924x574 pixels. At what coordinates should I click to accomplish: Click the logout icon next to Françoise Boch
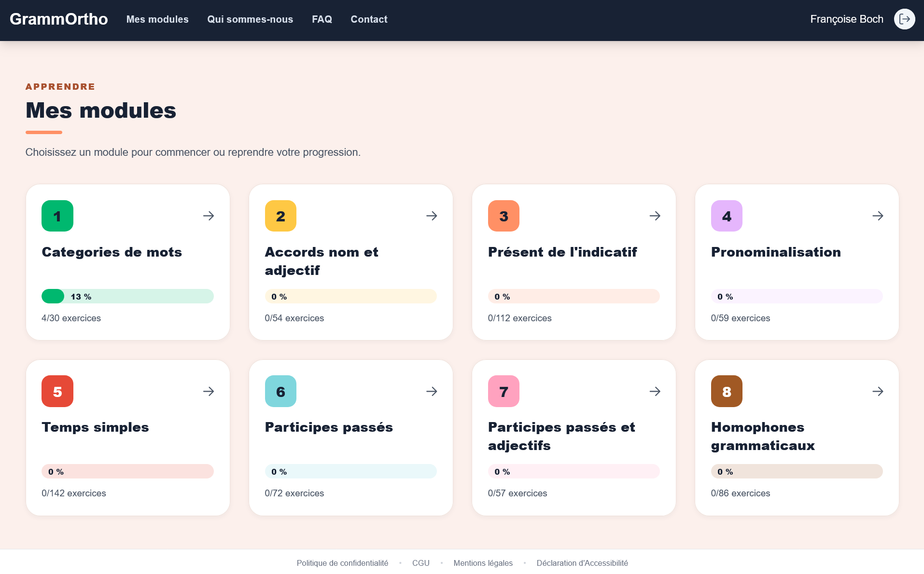point(904,19)
